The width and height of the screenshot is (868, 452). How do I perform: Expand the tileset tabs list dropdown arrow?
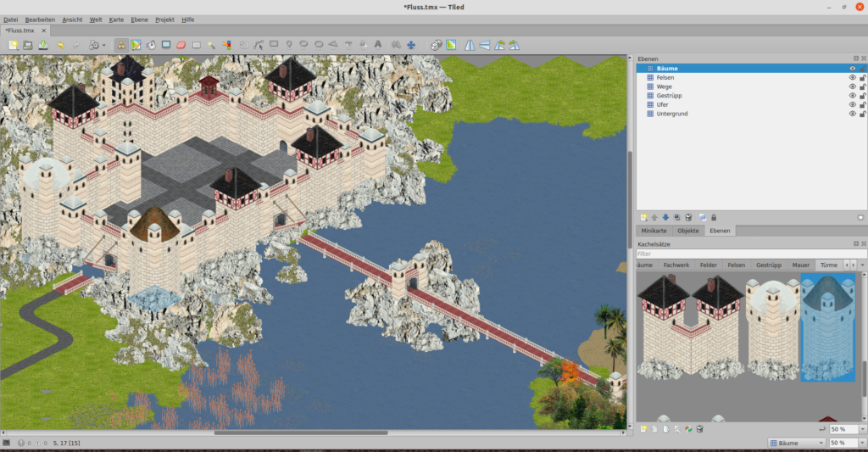862,265
